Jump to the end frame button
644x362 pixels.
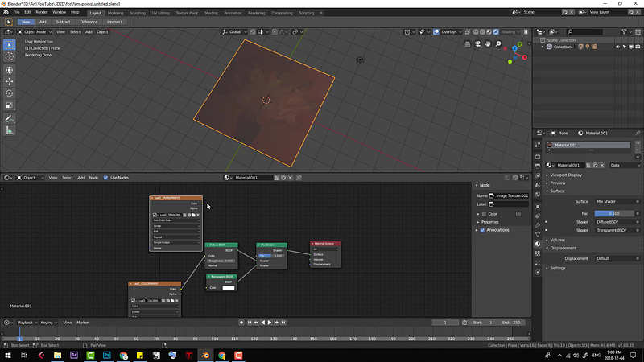pos(283,323)
